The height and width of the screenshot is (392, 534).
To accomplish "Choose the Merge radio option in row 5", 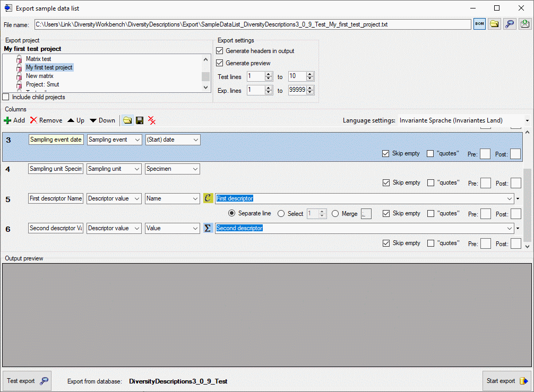I will [x=335, y=213].
